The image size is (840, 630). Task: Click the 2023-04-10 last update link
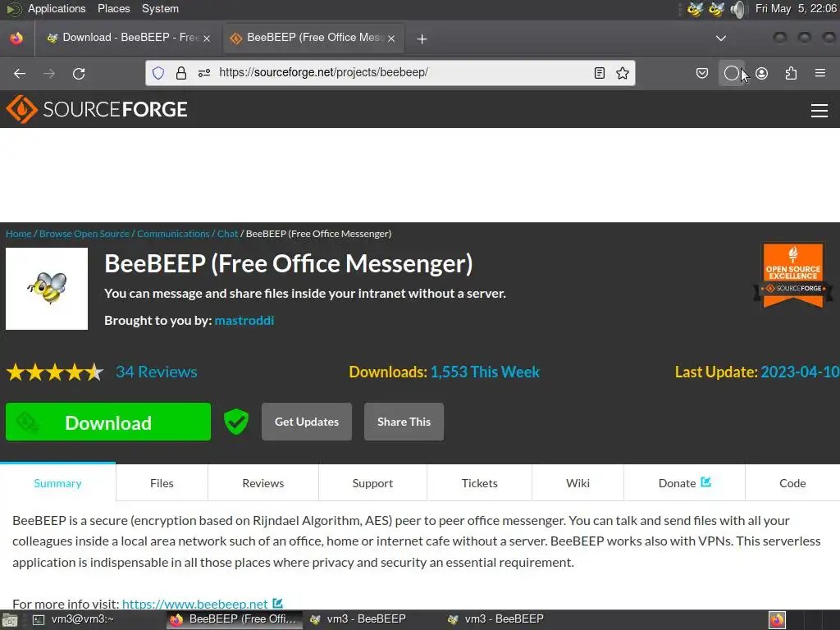[x=800, y=372]
